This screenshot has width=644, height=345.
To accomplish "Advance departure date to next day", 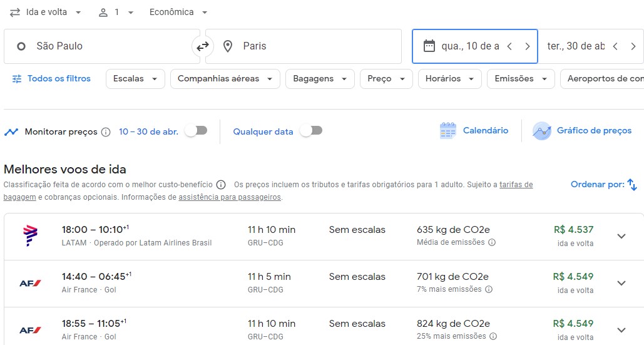I will click(x=527, y=46).
